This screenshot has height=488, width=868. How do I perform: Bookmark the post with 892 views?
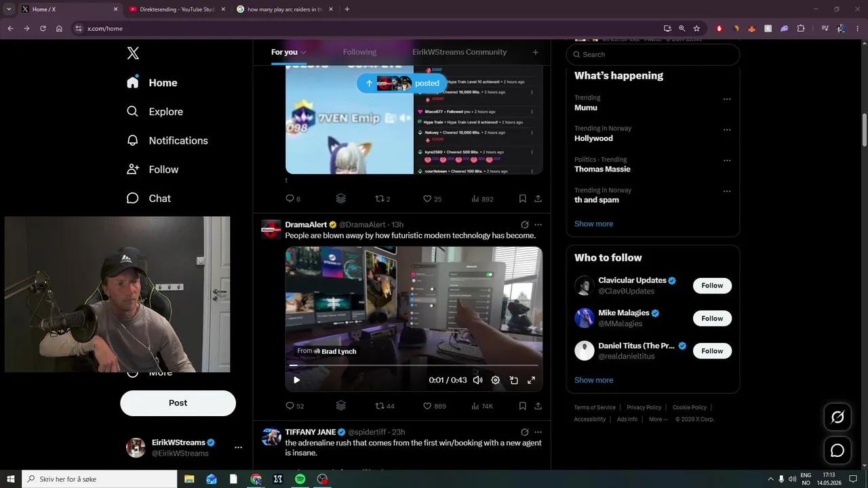pos(522,199)
